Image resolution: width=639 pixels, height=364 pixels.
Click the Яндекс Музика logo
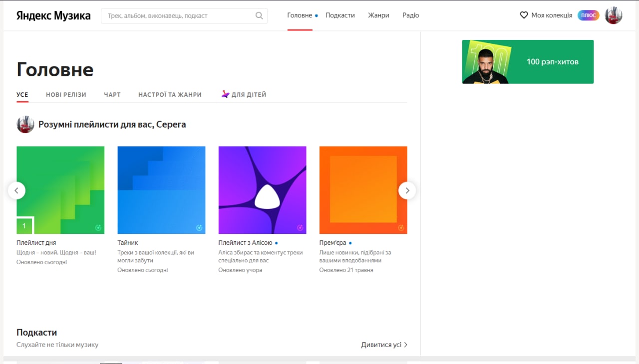53,15
